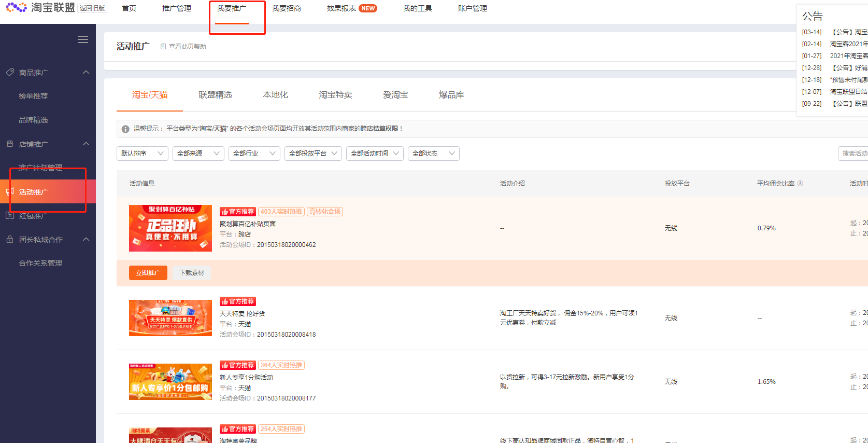Viewport: 868px width, 443px height.
Task: Click 官方推荐 badge on 新人专享1分购活动
Action: pyautogui.click(x=238, y=365)
